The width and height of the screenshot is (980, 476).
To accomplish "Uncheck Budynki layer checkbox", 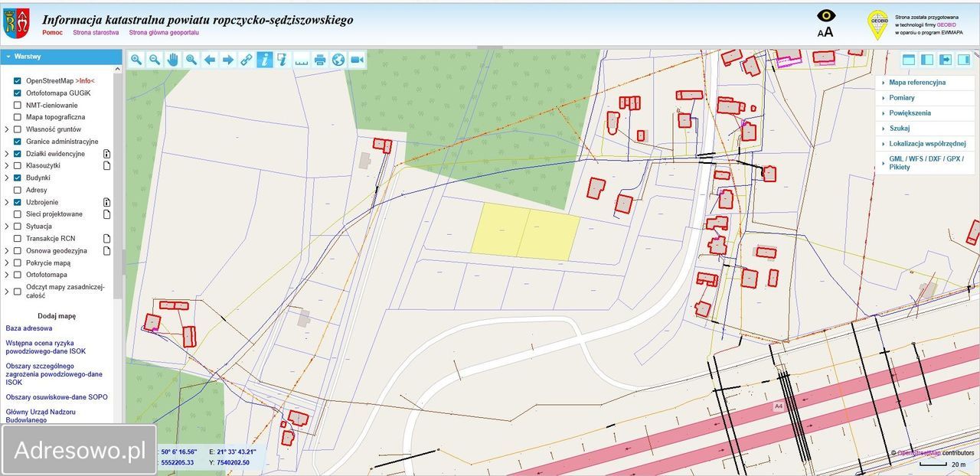I will pyautogui.click(x=18, y=178).
